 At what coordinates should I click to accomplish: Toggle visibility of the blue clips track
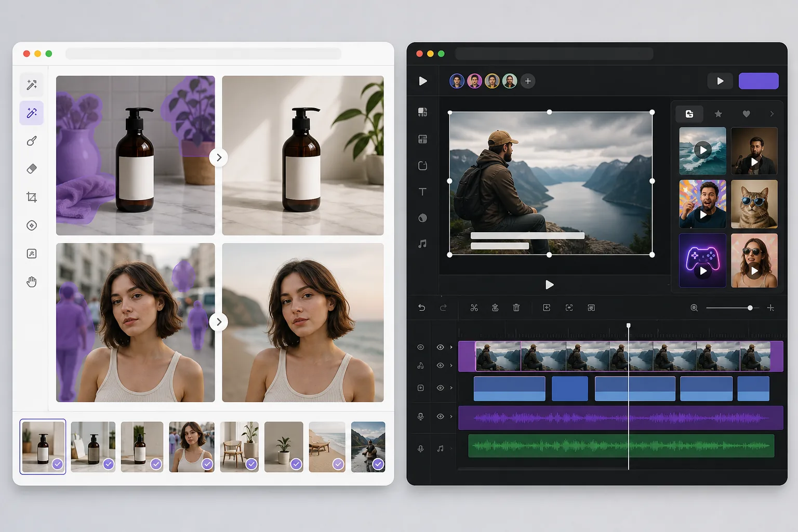441,388
